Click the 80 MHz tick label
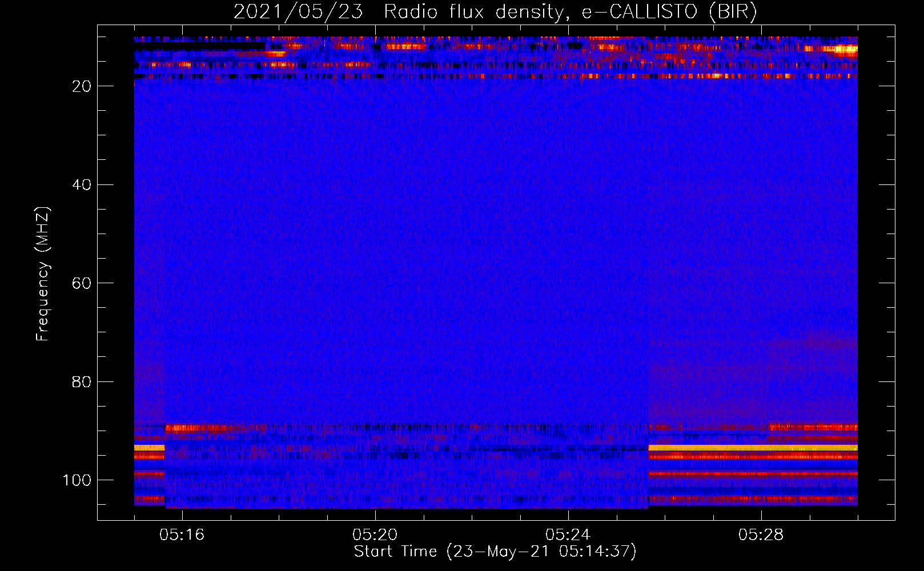Image resolution: width=924 pixels, height=571 pixels. pyautogui.click(x=82, y=382)
